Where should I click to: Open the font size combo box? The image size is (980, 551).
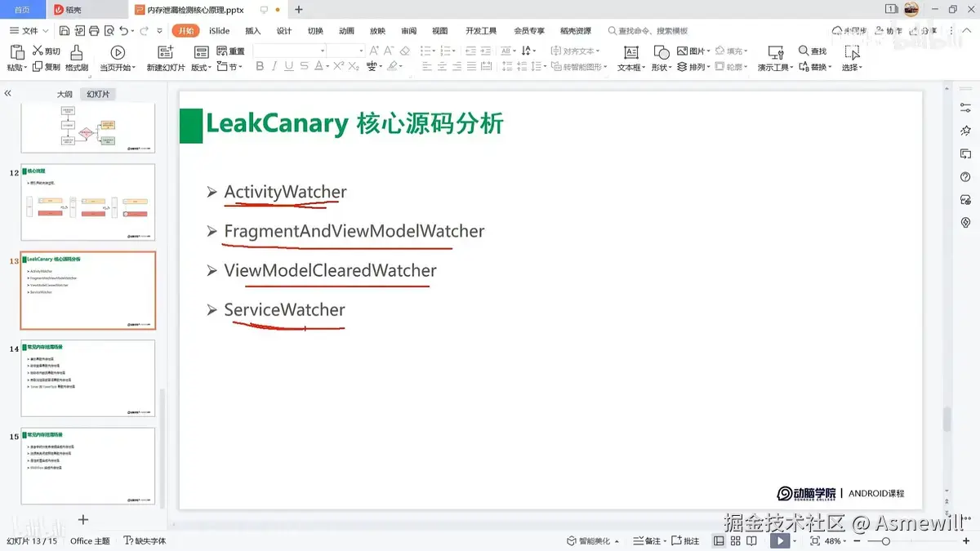(x=346, y=51)
